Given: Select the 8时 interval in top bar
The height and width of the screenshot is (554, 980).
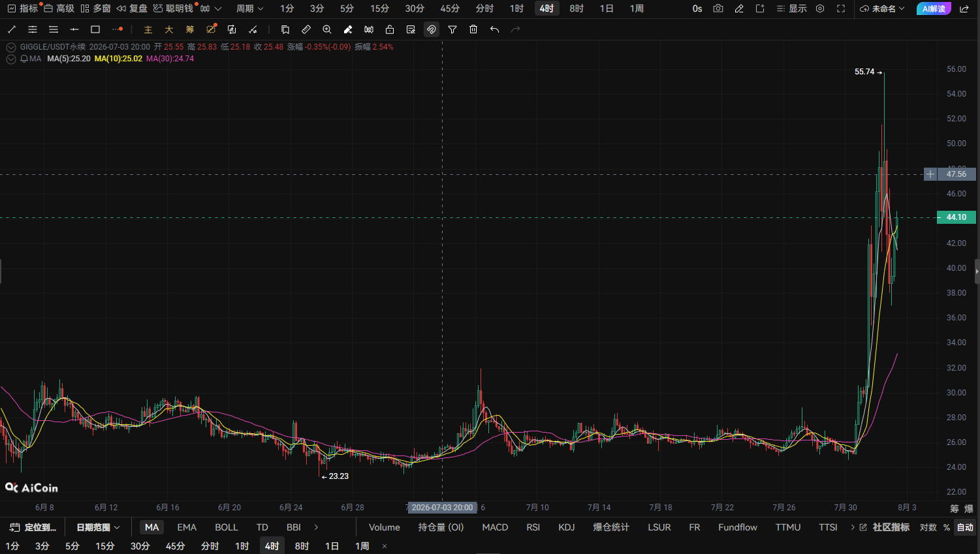Looking at the screenshot, I should (x=577, y=8).
